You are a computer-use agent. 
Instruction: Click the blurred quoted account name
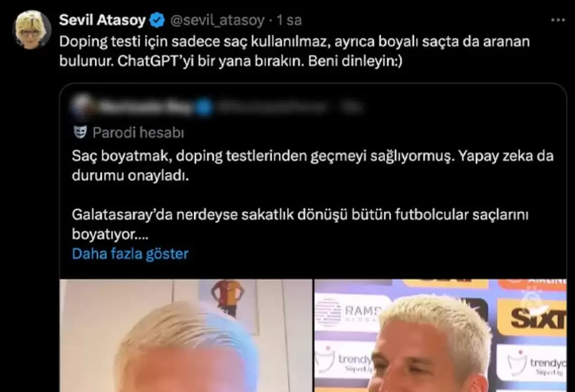(x=145, y=107)
